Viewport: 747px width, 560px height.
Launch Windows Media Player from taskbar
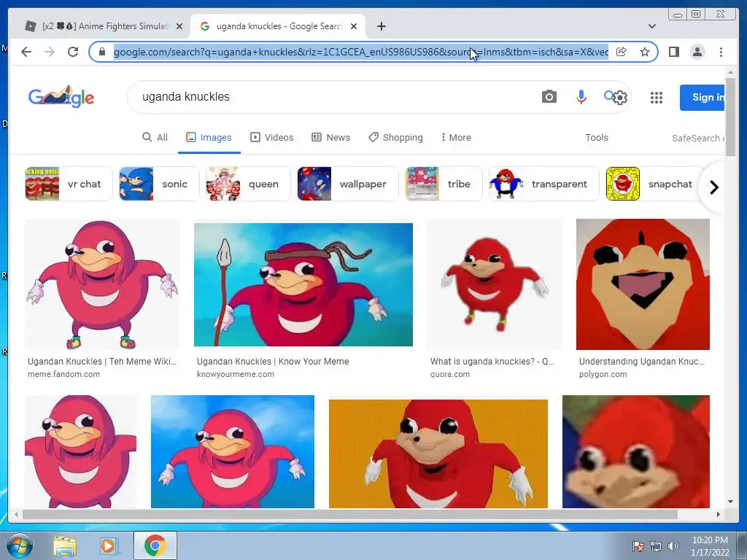(109, 545)
